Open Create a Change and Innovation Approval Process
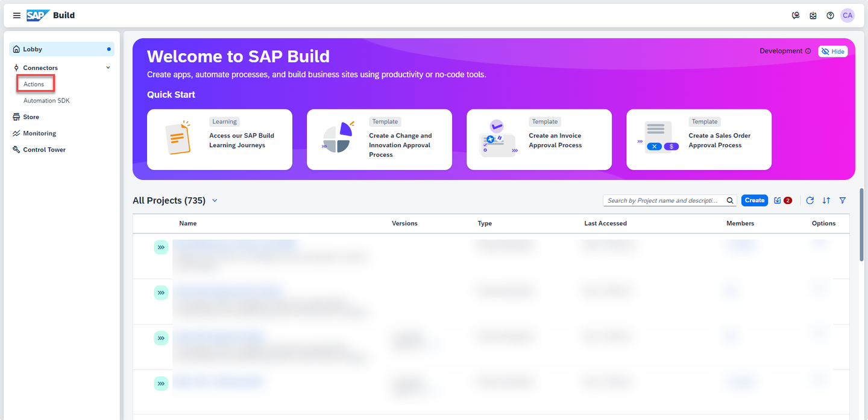Image resolution: width=868 pixels, height=420 pixels. [379, 139]
